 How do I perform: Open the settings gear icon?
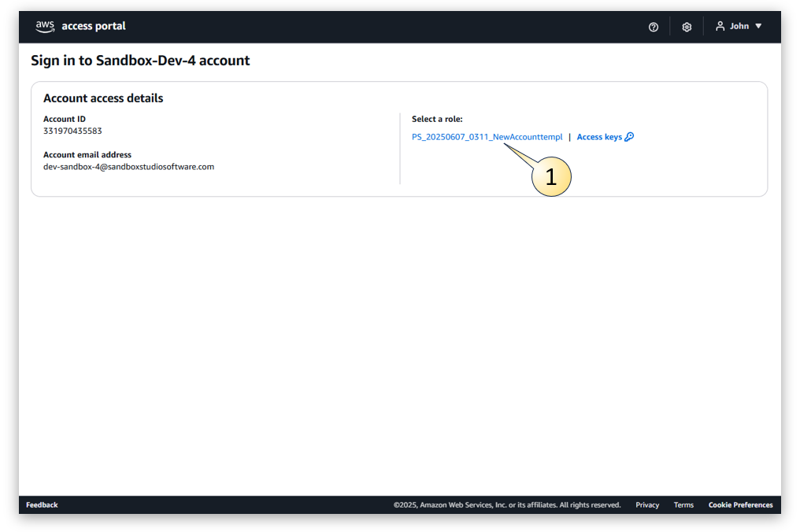point(687,27)
